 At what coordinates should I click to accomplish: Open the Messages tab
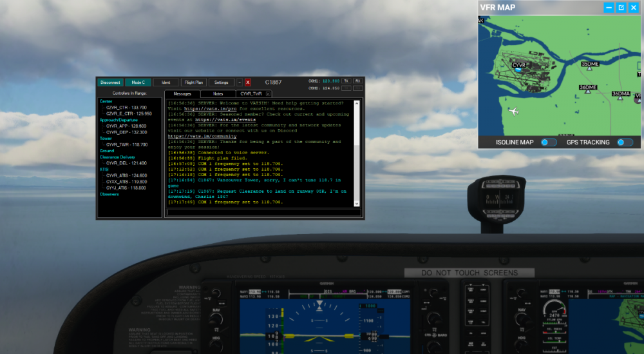[x=182, y=94]
